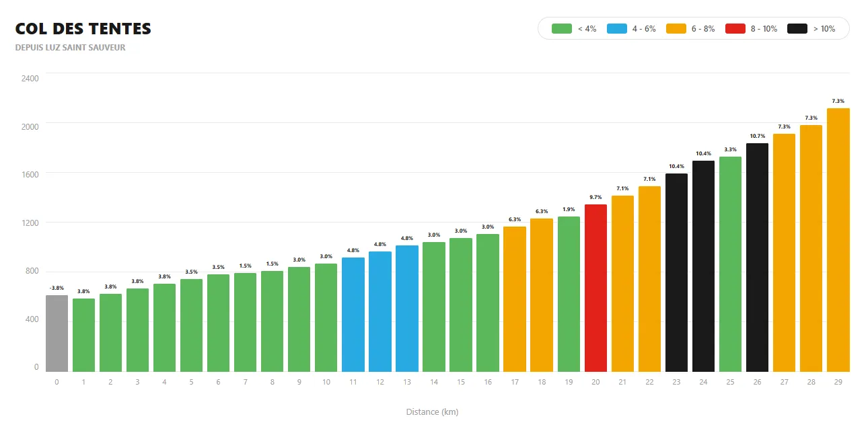The height and width of the screenshot is (433, 868).
Task: Click the blue '4 - 6%' legend swatch
Action: tap(617, 28)
